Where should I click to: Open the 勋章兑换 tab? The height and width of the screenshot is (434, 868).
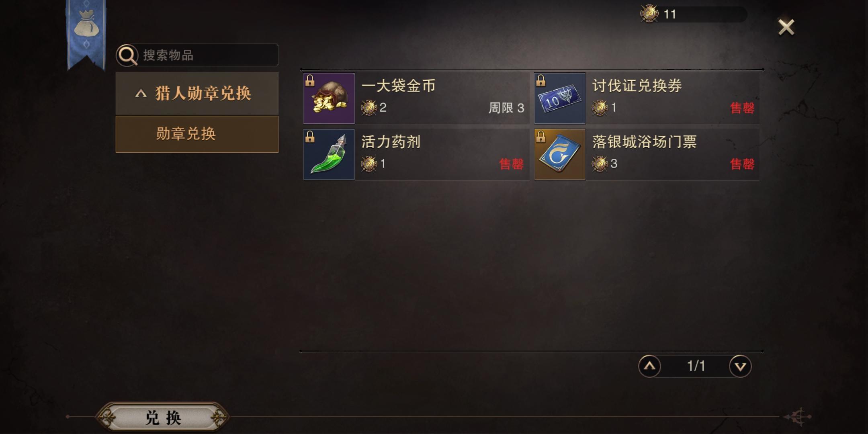coord(197,134)
